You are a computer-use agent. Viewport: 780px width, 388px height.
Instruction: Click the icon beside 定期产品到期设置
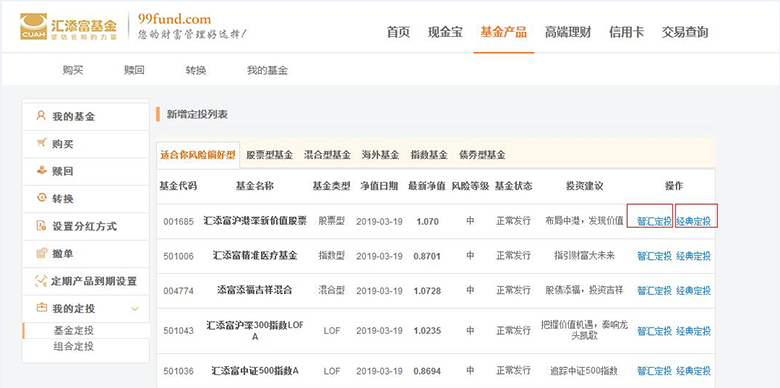click(x=41, y=281)
